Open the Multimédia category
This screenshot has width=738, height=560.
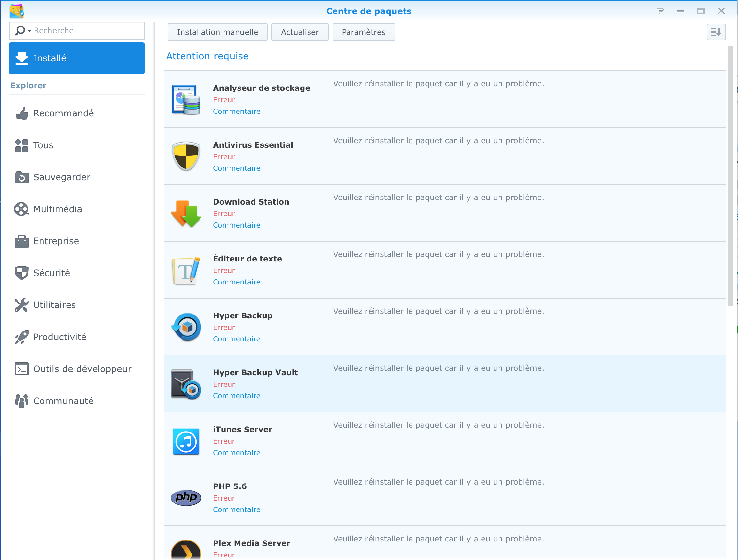pos(57,209)
